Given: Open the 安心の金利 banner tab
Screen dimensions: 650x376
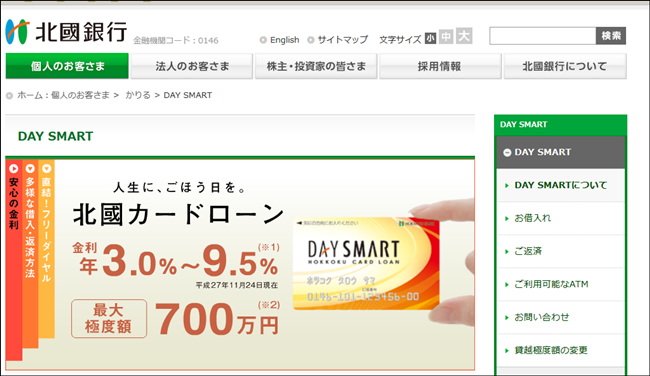Looking at the screenshot, I should [x=14, y=260].
